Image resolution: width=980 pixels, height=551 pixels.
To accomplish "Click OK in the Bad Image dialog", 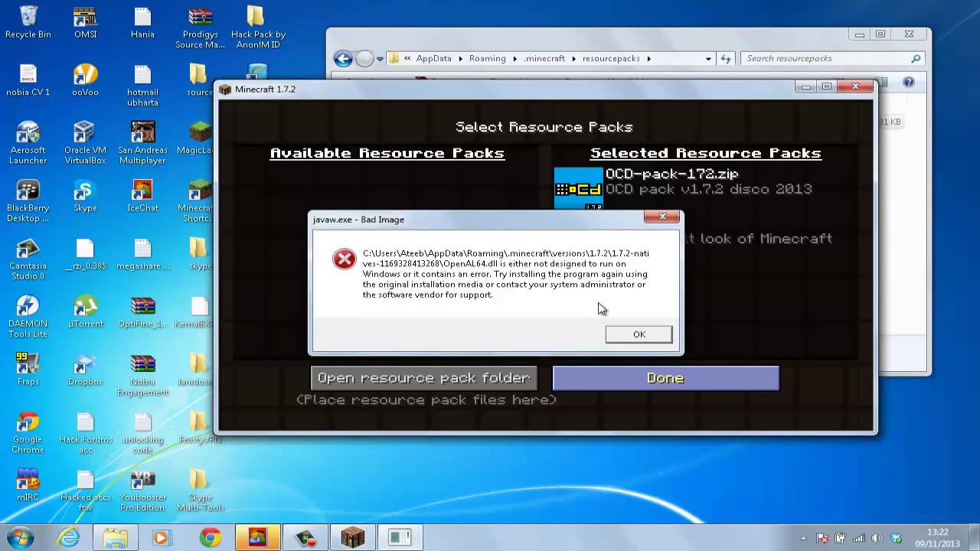I will coord(639,334).
